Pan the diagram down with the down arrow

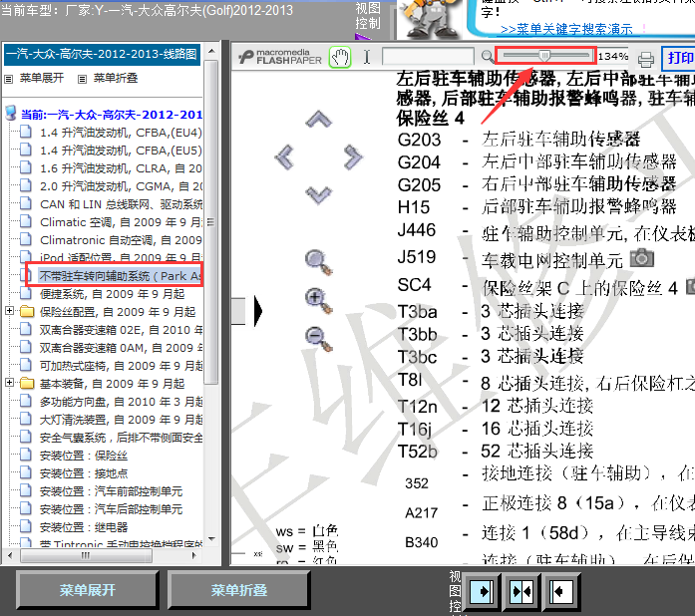(x=318, y=194)
